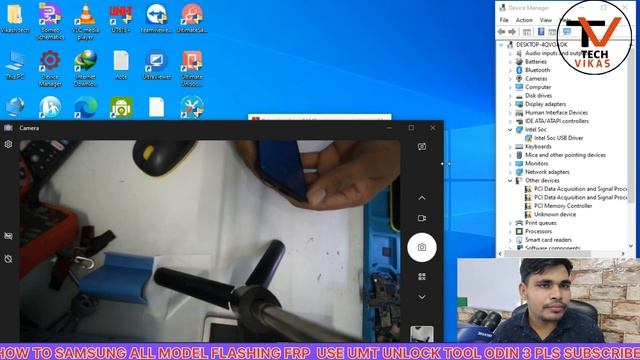This screenshot has height=360, width=640.
Task: Select Intel Soc USB Driver device
Action: point(558,138)
